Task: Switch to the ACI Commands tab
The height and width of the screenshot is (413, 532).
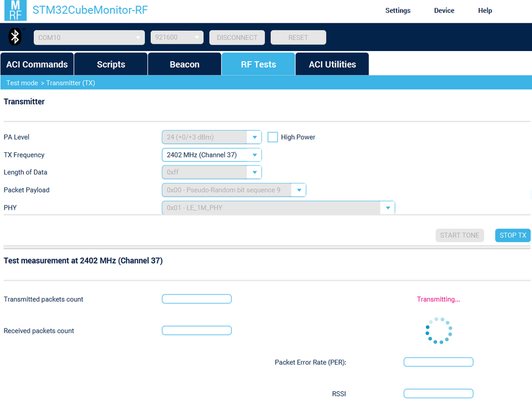Action: [37, 64]
